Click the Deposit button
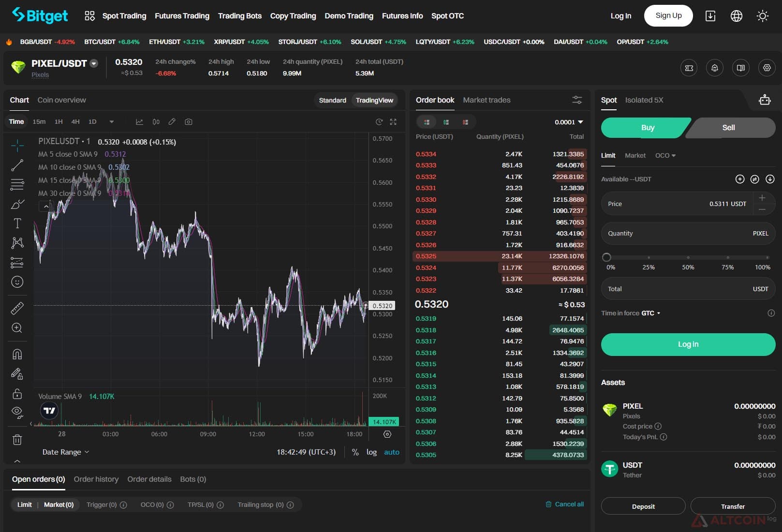 [643, 506]
